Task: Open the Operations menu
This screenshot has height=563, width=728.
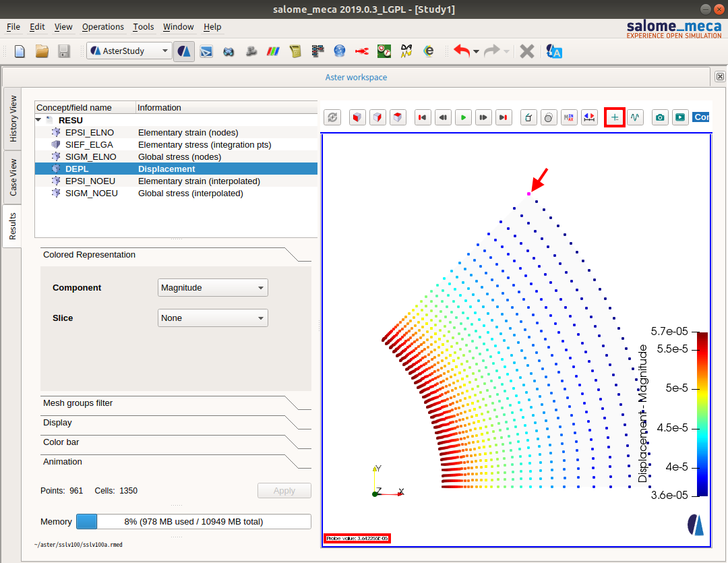Action: coord(102,27)
